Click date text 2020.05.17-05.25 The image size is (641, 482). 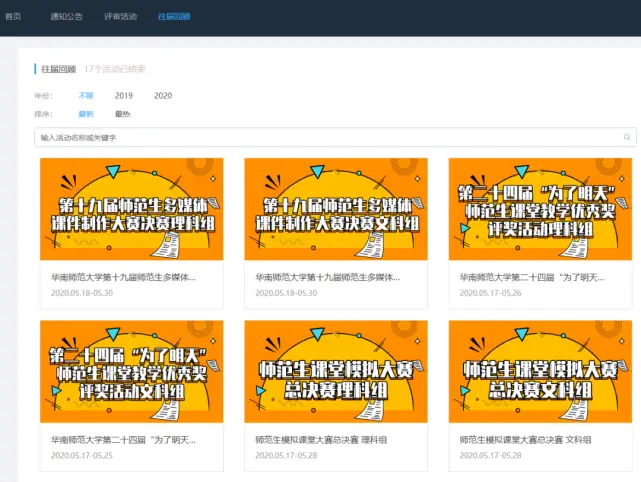[x=82, y=455]
